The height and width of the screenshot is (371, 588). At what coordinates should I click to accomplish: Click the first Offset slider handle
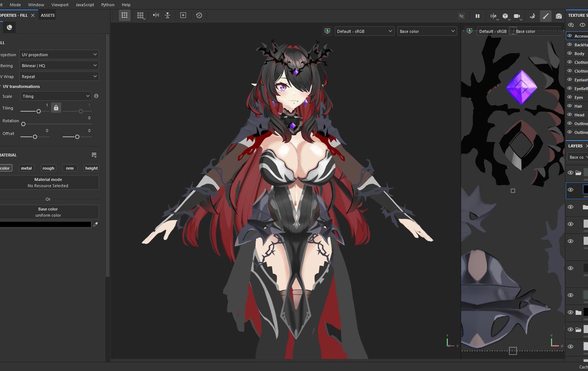35,137
